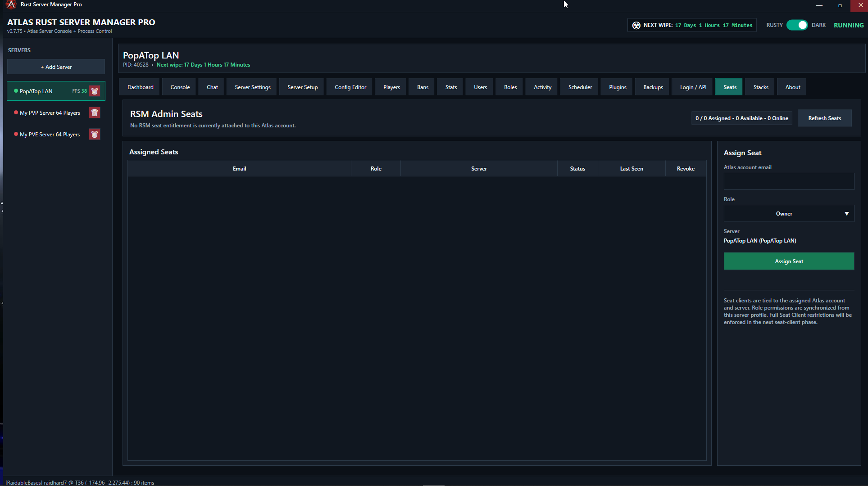The height and width of the screenshot is (486, 868).
Task: Click the Refresh Seats button
Action: tap(824, 118)
